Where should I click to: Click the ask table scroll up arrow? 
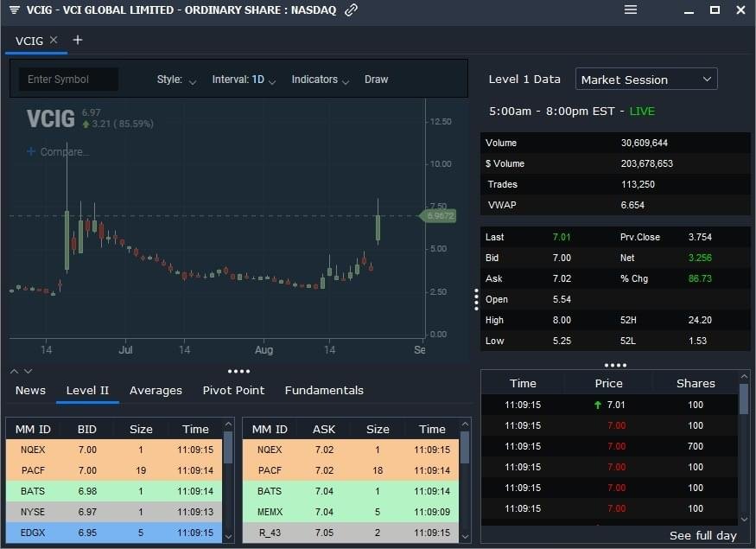tap(466, 425)
